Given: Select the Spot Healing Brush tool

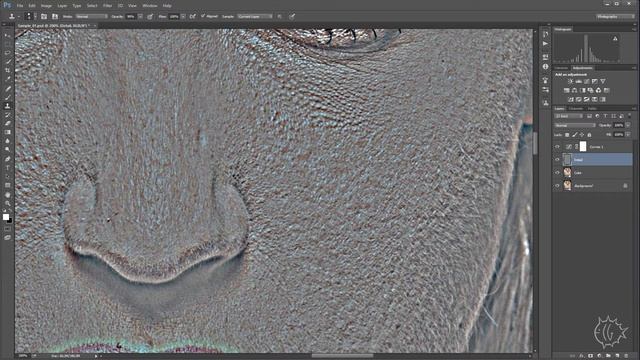Looking at the screenshot, I should [7, 88].
